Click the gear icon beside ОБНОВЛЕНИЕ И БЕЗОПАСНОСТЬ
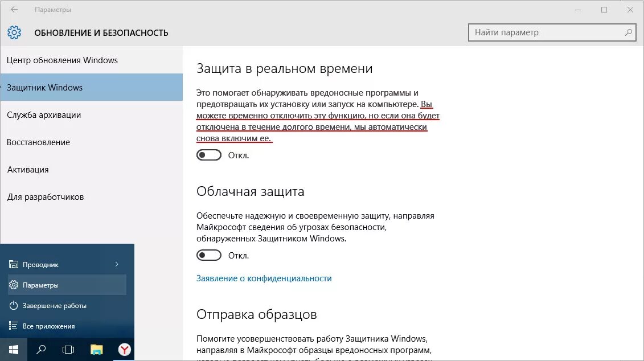Screen dimensions: 644x361 (14, 32)
